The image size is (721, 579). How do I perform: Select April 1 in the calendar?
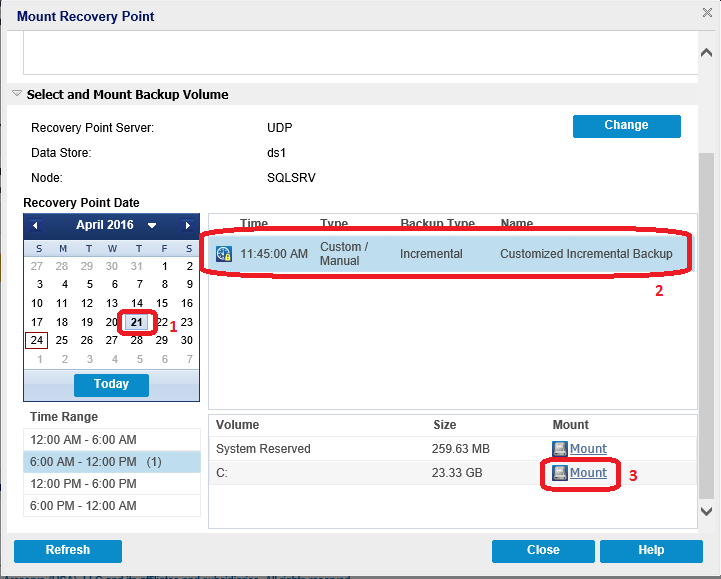pyautogui.click(x=165, y=266)
